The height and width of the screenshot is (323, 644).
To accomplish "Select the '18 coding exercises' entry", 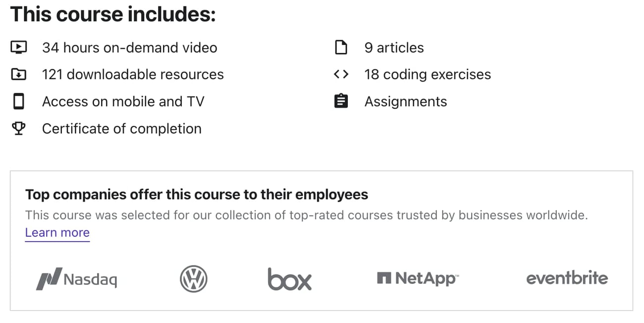I will click(428, 74).
